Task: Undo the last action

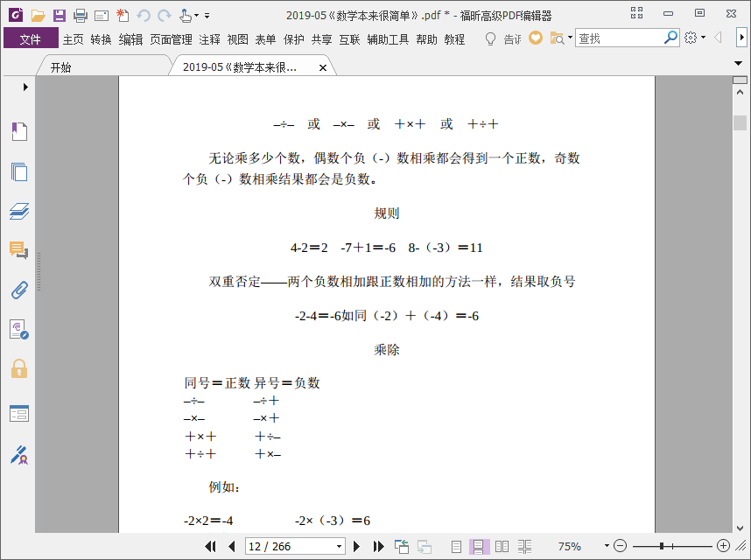Action: 144,16
